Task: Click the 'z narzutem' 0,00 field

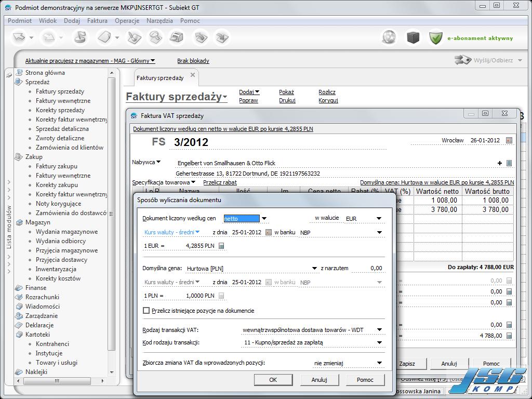Action: [x=368, y=269]
